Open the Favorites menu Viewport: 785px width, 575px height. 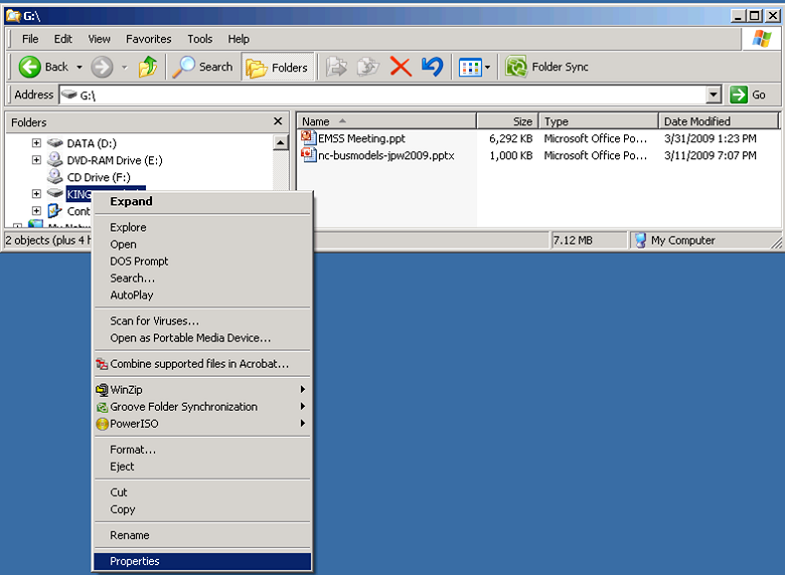(x=148, y=39)
